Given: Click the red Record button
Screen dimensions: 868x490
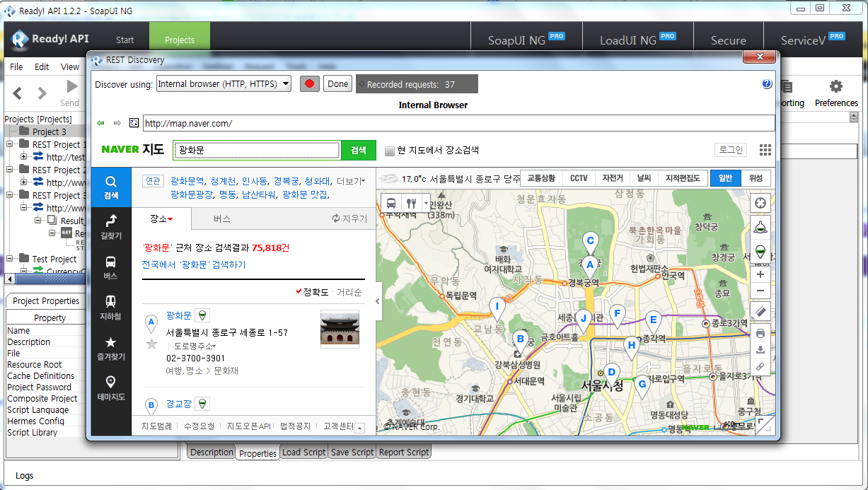Looking at the screenshot, I should pos(309,84).
